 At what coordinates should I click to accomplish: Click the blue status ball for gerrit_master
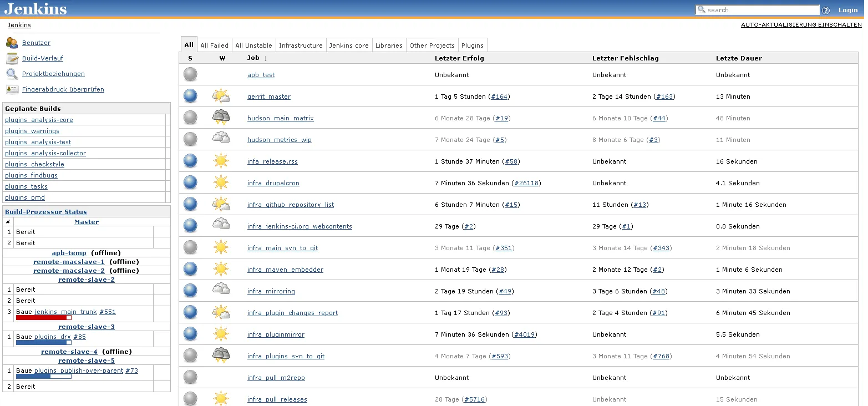190,96
